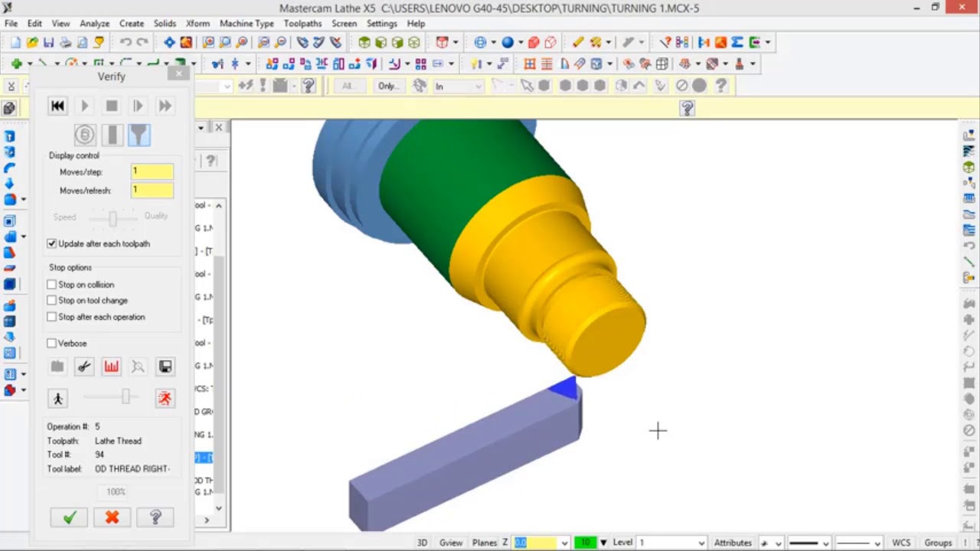Select simulate tool and holder icon
The height and width of the screenshot is (551, 980).
tap(139, 135)
